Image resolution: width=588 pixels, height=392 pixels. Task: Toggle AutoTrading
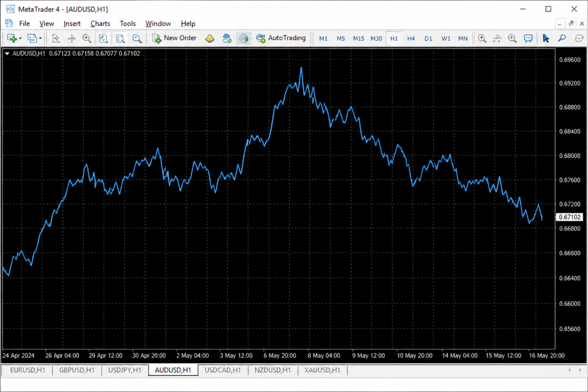[281, 38]
